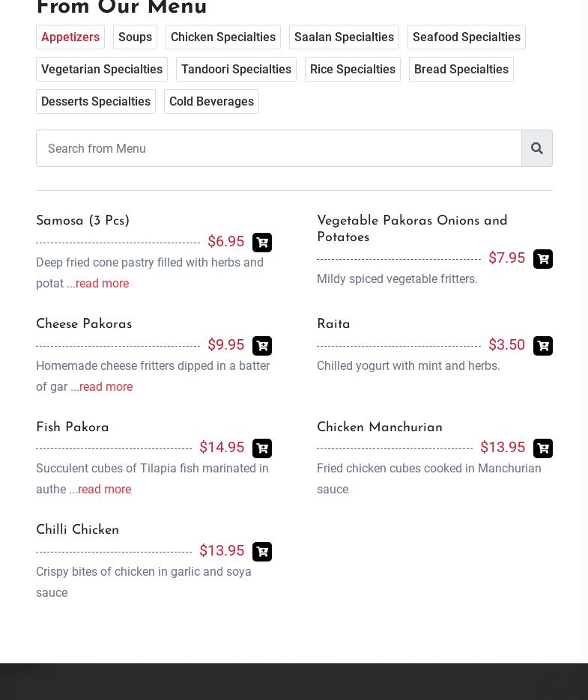This screenshot has width=588, height=700.
Task: Add Vegetable Pakoras to cart
Action: (x=543, y=259)
